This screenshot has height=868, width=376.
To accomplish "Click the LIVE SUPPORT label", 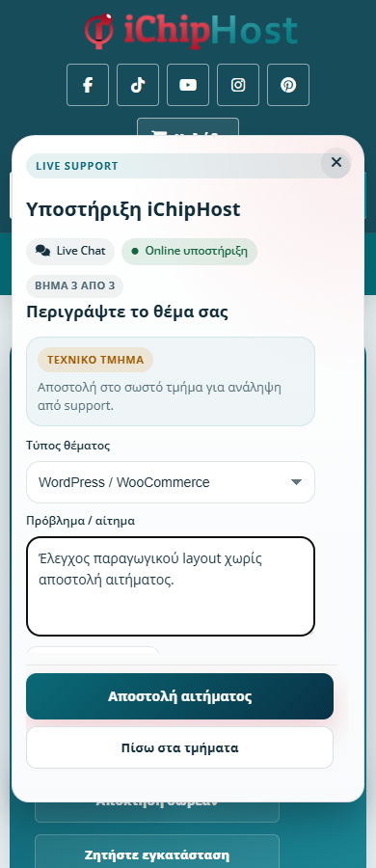I will [x=77, y=166].
